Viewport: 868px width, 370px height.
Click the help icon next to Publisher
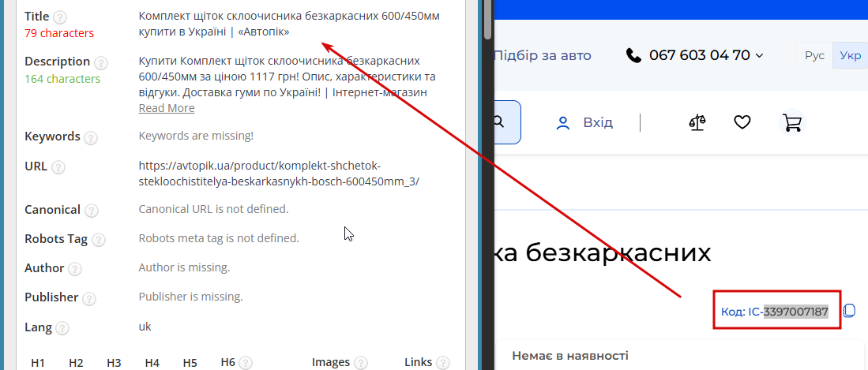click(x=89, y=299)
